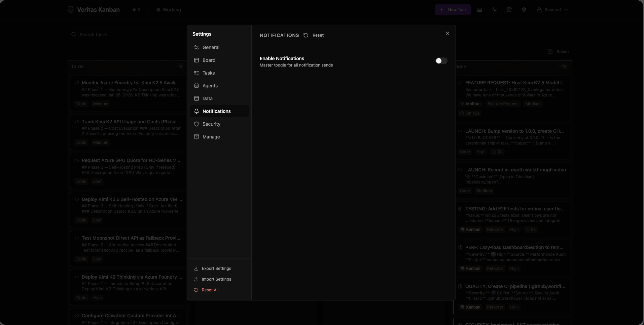This screenshot has height=325, width=644.
Task: Click Import Settings
Action: 216,279
